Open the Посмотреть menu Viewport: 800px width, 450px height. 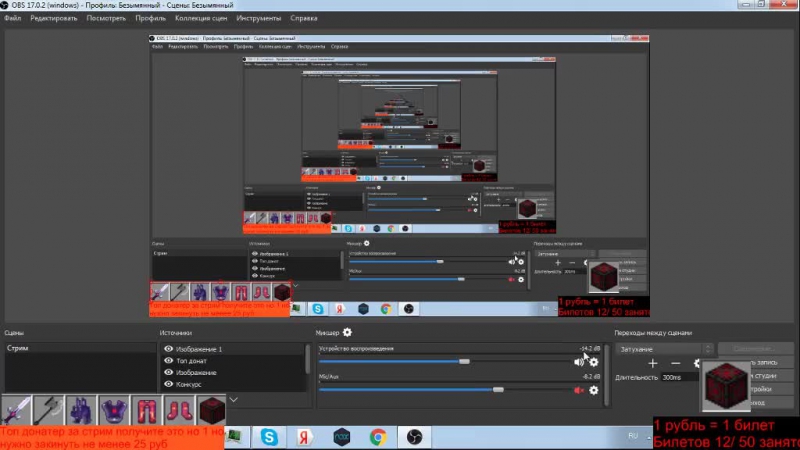tap(106, 18)
